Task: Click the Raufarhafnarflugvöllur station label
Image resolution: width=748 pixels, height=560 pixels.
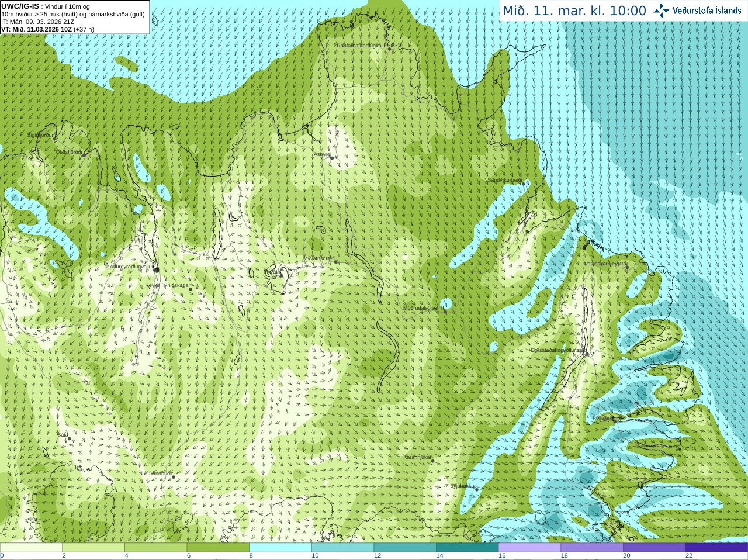Action: 362,45
